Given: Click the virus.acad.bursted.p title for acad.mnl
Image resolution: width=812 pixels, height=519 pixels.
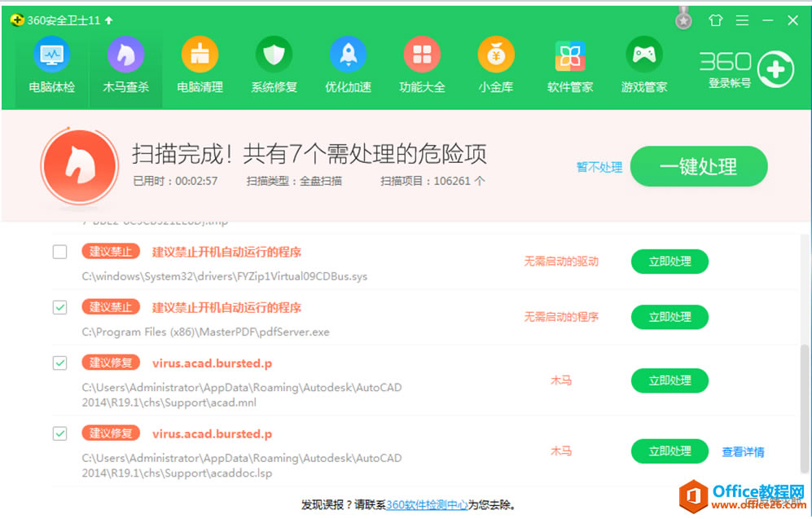Looking at the screenshot, I should click(212, 363).
